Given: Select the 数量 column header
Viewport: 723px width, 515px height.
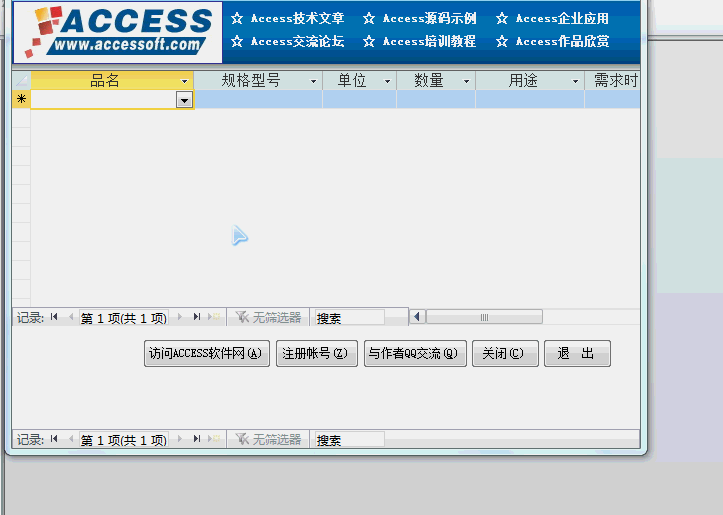Looking at the screenshot, I should pyautogui.click(x=436, y=81).
